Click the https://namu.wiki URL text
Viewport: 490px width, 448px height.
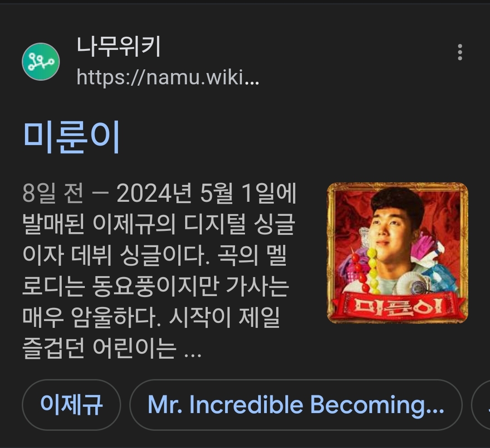[x=168, y=77]
